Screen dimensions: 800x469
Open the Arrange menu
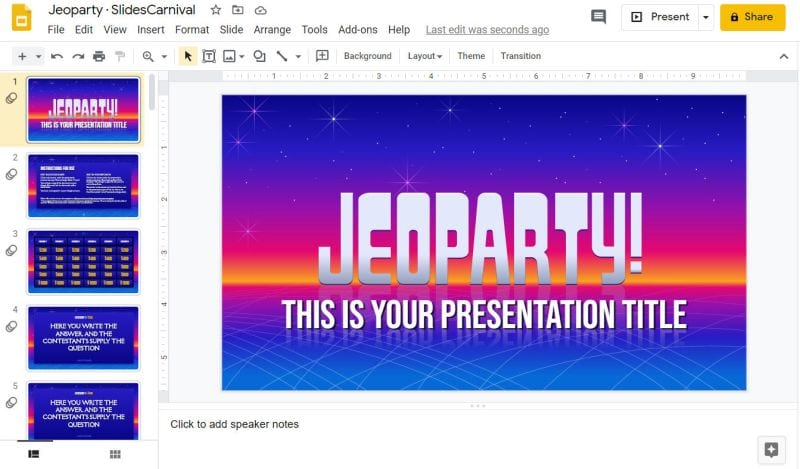272,30
